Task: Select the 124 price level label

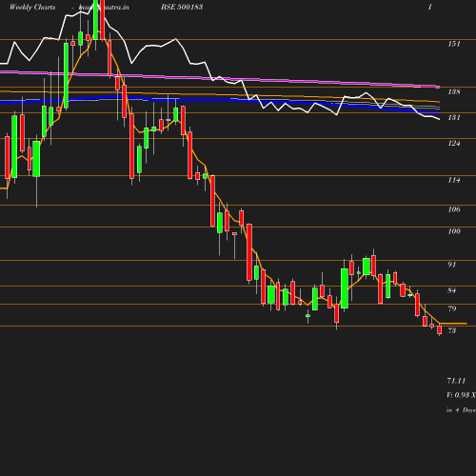Action: pyautogui.click(x=454, y=143)
